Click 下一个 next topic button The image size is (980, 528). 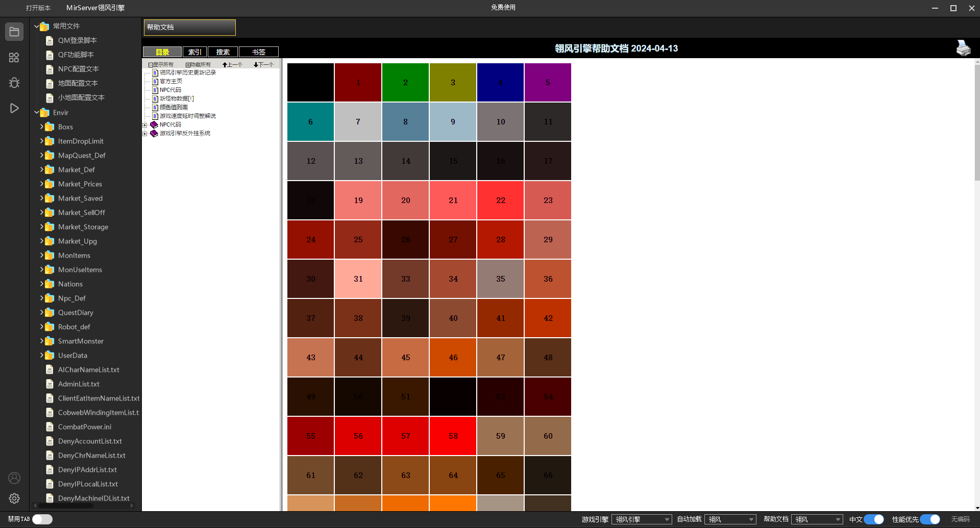[x=263, y=65]
